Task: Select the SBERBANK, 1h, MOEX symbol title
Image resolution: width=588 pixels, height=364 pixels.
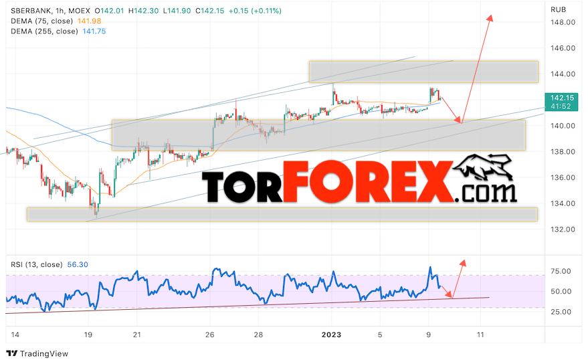Action: pos(51,11)
